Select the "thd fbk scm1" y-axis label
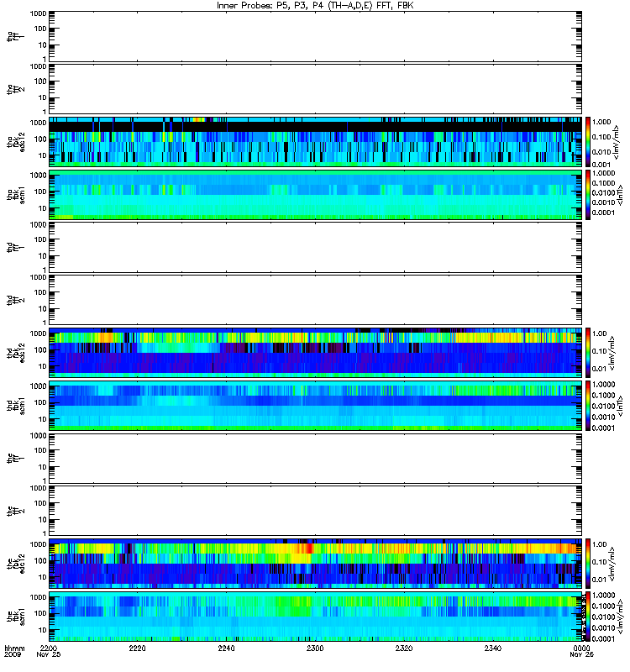The height and width of the screenshot is (672, 630). (16, 406)
